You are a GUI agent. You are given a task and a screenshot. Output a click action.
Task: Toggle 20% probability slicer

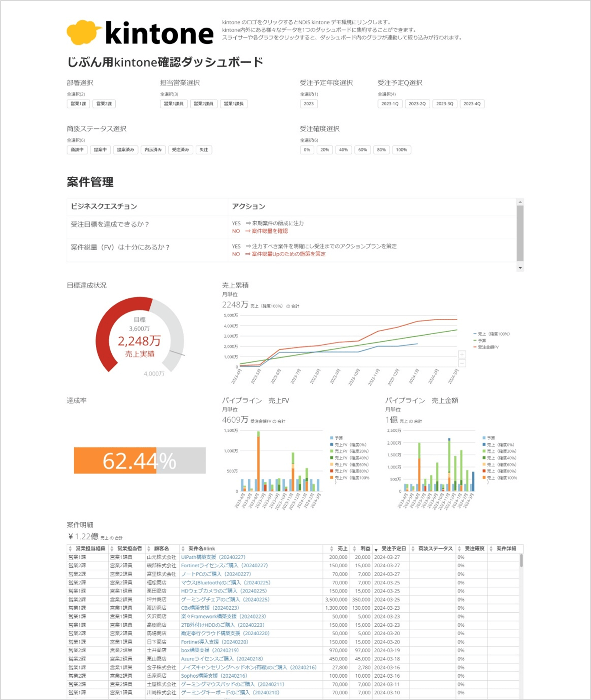325,150
